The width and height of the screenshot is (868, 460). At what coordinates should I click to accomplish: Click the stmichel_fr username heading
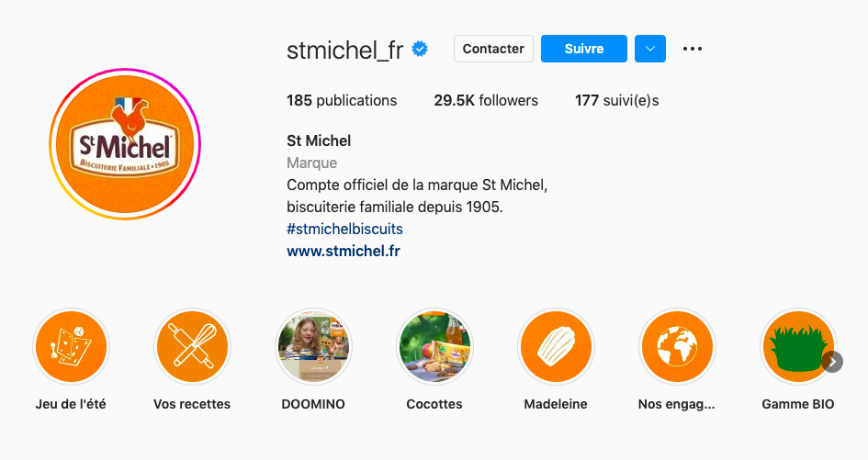(x=344, y=50)
